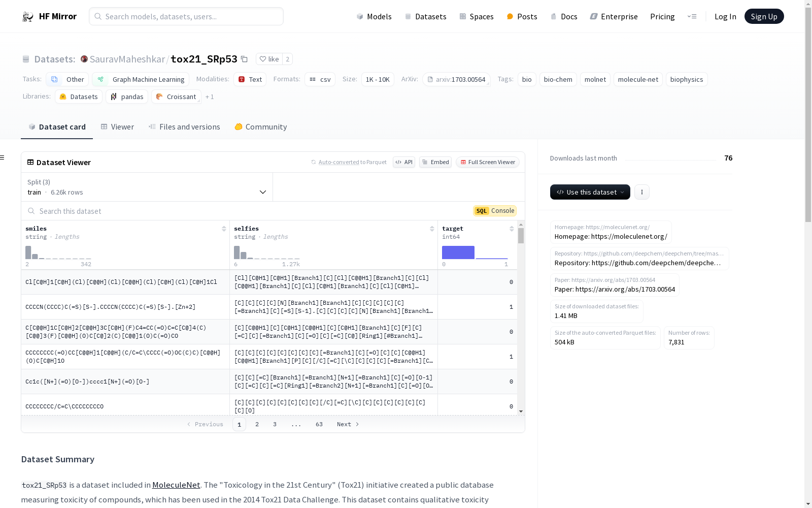
Task: Open the left sidebar table of contents icon
Action: tap(2, 157)
